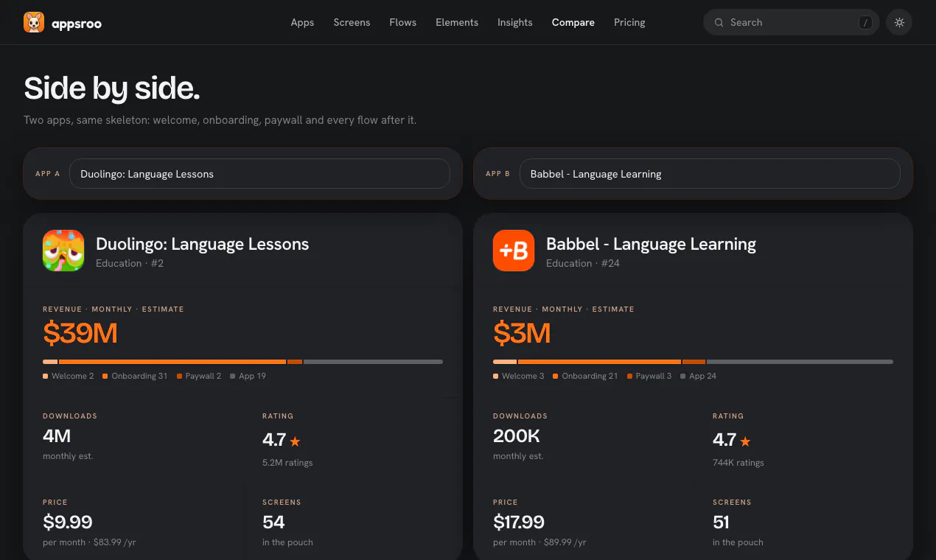Click the star next to Babbel's 4.7 rating

point(745,441)
